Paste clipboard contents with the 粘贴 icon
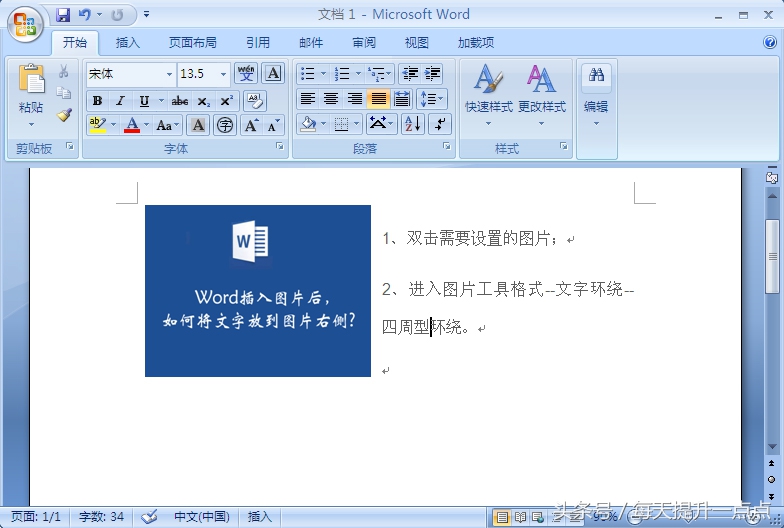 tap(31, 80)
